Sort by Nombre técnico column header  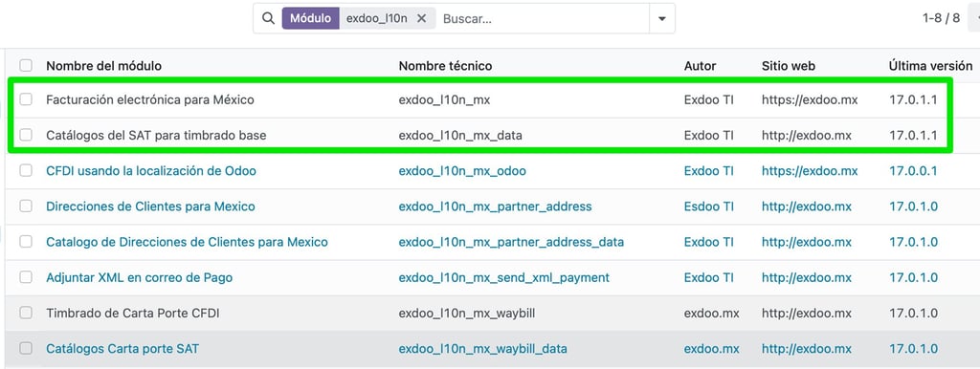click(x=446, y=66)
